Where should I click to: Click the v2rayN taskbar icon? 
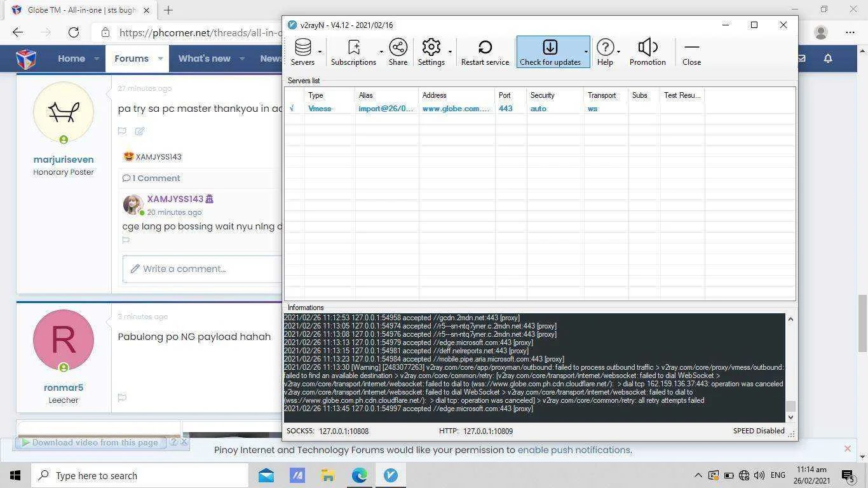(x=390, y=475)
